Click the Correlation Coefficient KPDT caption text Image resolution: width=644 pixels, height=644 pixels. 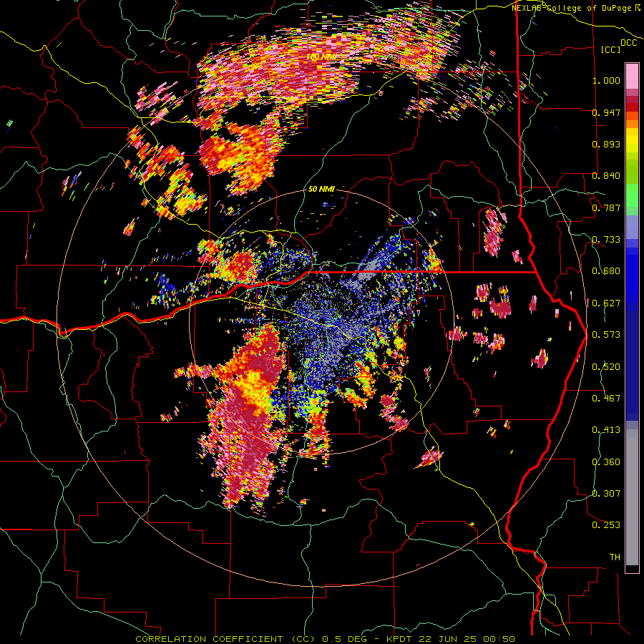(325, 639)
